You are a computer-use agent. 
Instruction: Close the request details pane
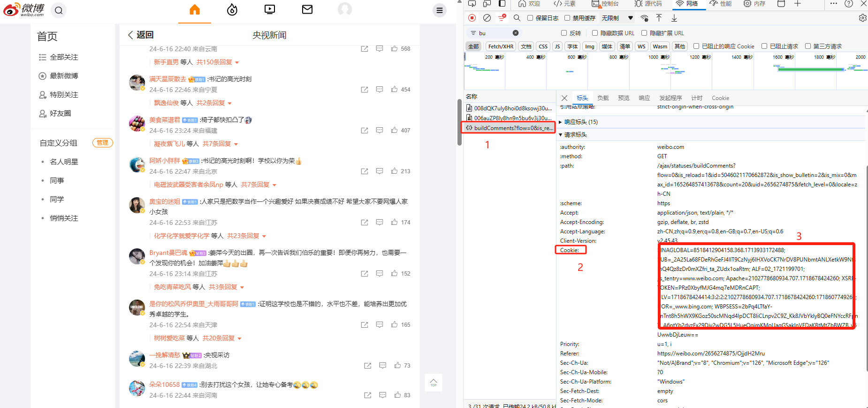click(x=564, y=98)
